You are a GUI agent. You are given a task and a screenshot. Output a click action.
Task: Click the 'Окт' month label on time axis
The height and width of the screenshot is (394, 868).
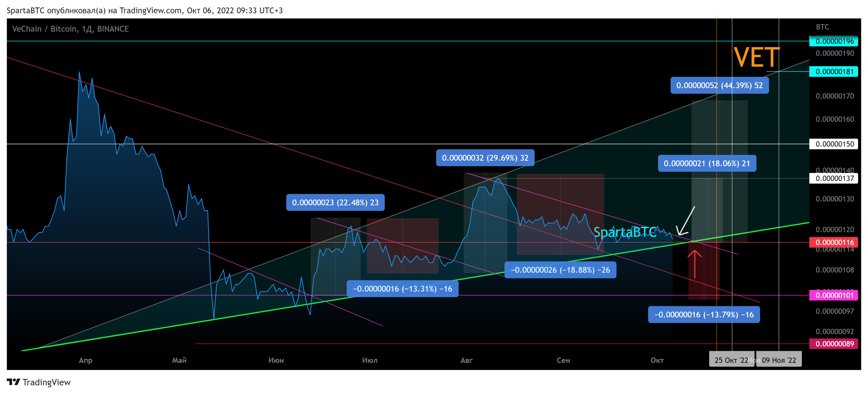[657, 360]
